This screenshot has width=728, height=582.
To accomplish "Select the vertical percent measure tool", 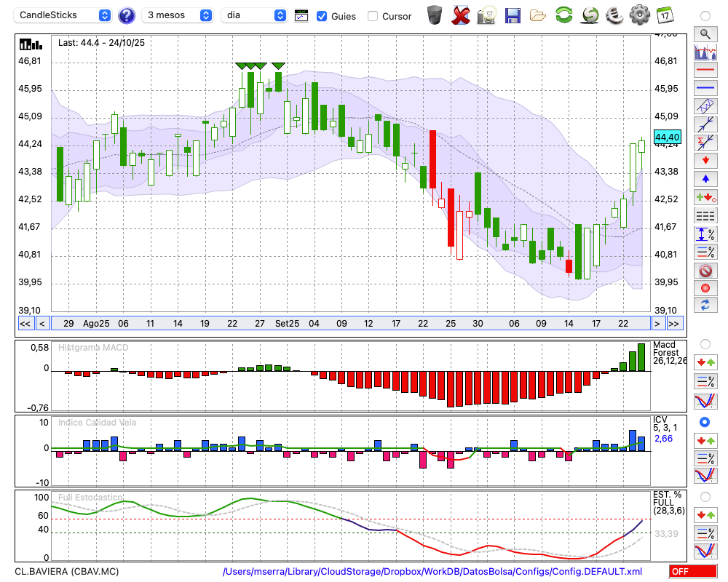I will (x=705, y=234).
